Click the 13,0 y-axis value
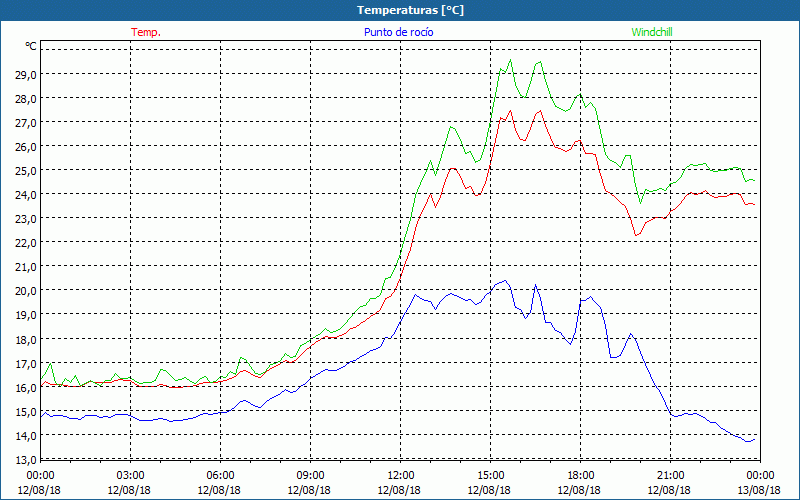The image size is (800, 500). [26, 459]
